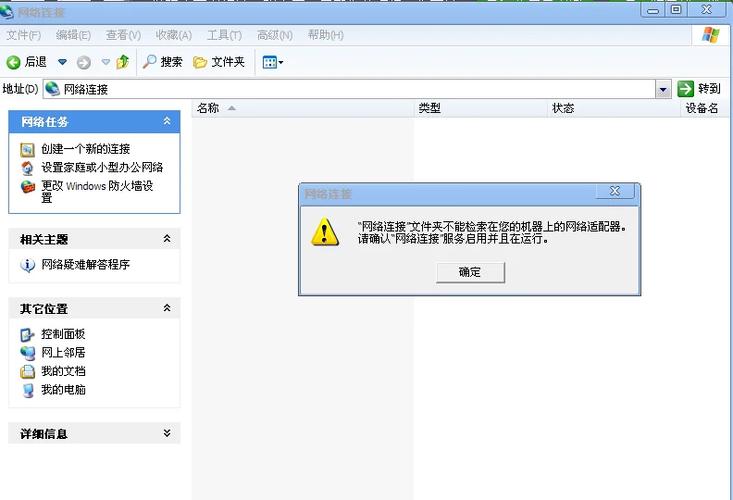Open 更改 Windows 防火墙设置 link
733x500 pixels.
point(97,192)
